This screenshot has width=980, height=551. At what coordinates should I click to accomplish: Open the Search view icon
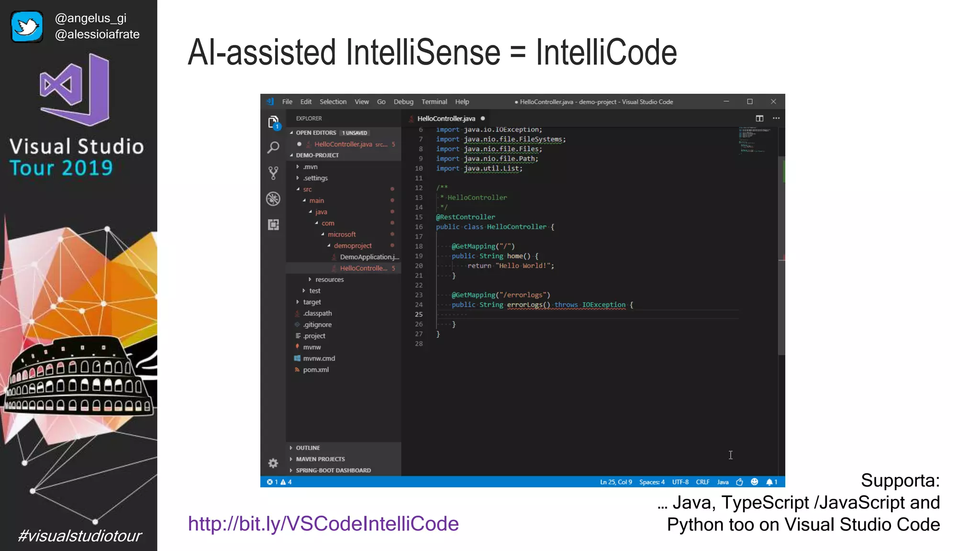[273, 148]
